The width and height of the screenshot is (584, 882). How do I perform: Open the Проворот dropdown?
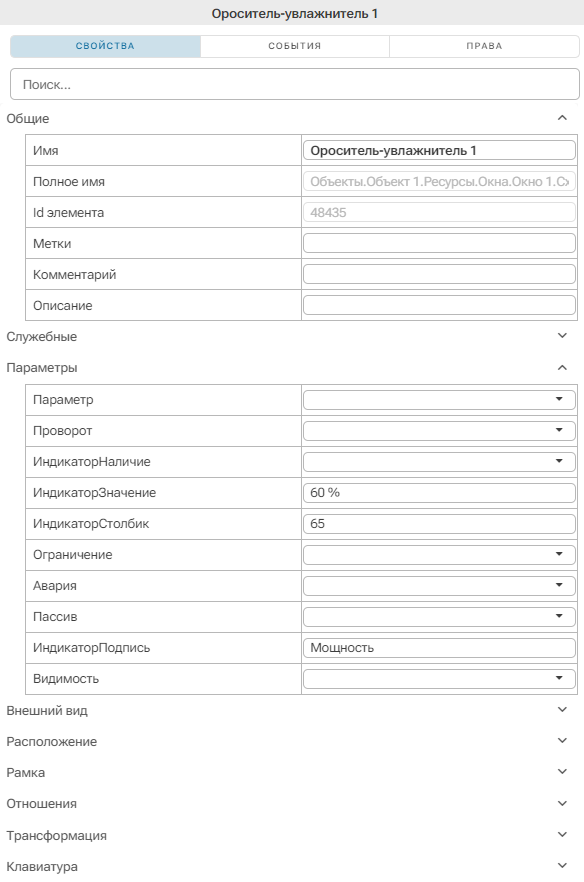point(439,430)
